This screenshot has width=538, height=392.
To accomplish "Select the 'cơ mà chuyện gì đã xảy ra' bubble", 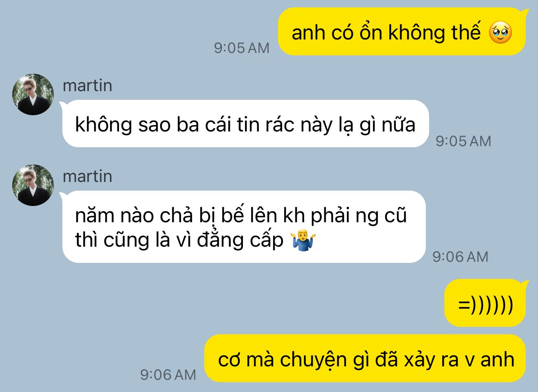I will 365,359.
